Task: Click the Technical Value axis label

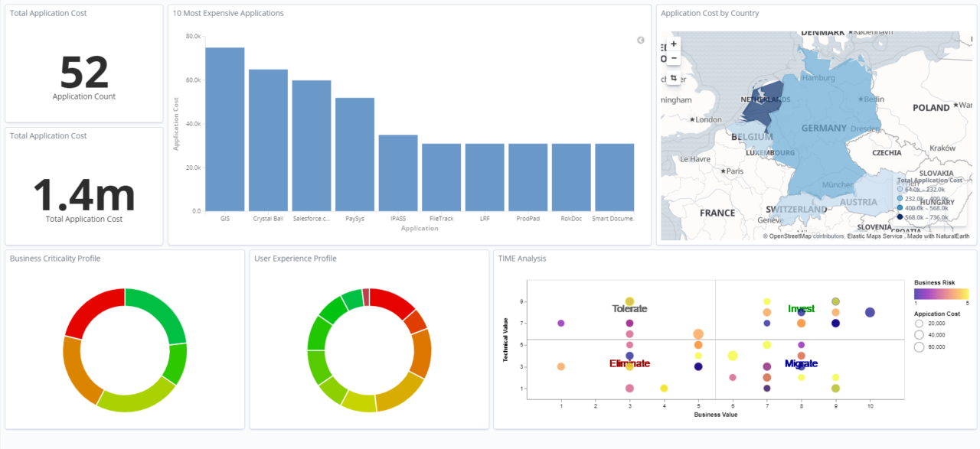Action: click(x=505, y=340)
